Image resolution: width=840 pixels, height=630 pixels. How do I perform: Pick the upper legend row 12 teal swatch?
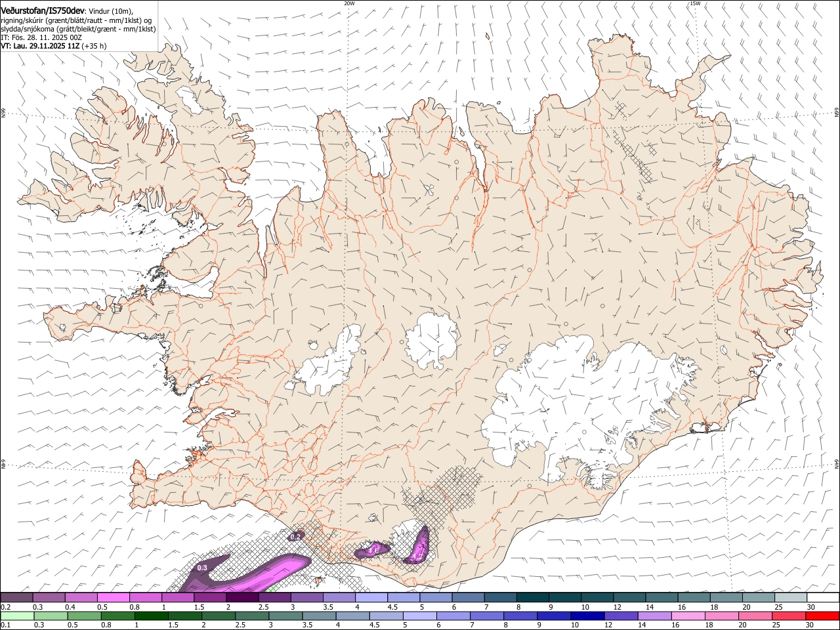(x=630, y=598)
